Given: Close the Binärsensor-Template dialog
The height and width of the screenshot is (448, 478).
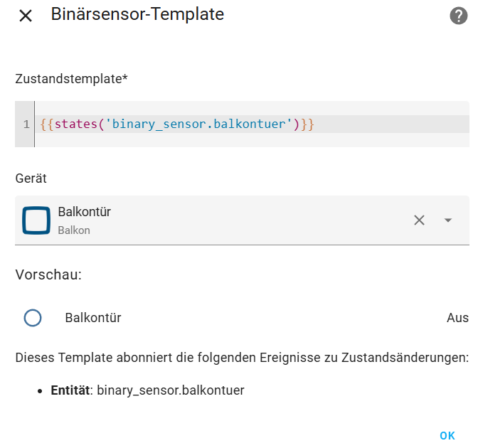Looking at the screenshot, I should pyautogui.click(x=26, y=16).
